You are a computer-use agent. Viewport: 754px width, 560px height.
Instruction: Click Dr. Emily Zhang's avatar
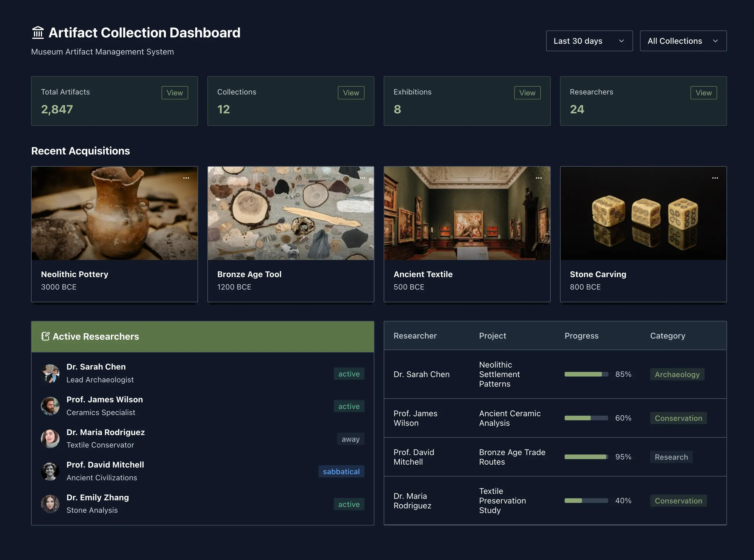[50, 504]
